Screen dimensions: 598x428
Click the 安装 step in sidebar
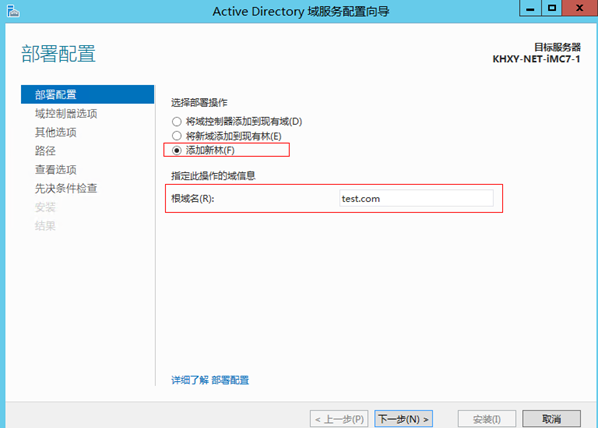point(45,207)
